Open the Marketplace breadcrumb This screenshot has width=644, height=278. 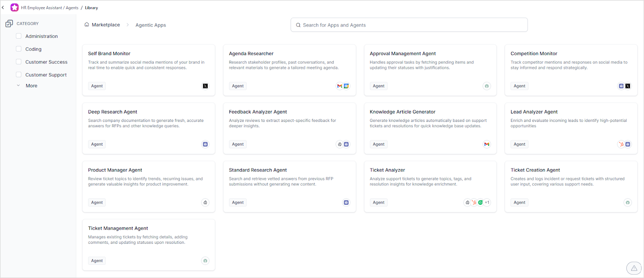point(105,25)
